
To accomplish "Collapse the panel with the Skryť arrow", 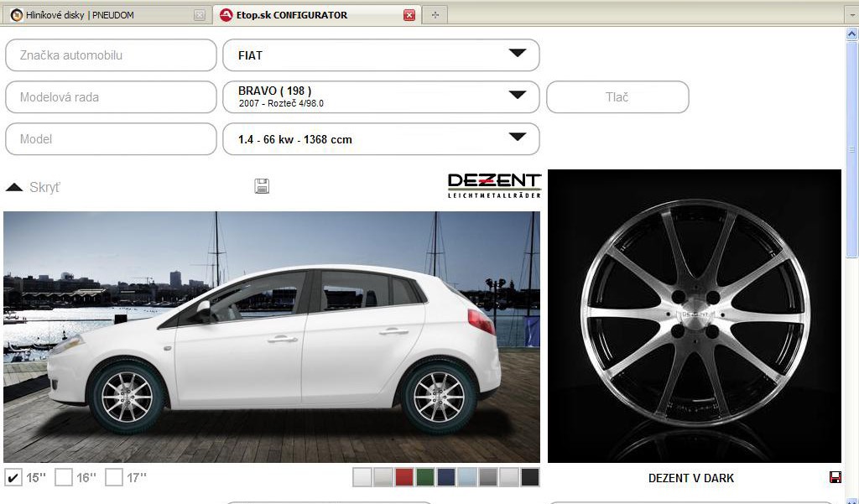I will pos(14,187).
